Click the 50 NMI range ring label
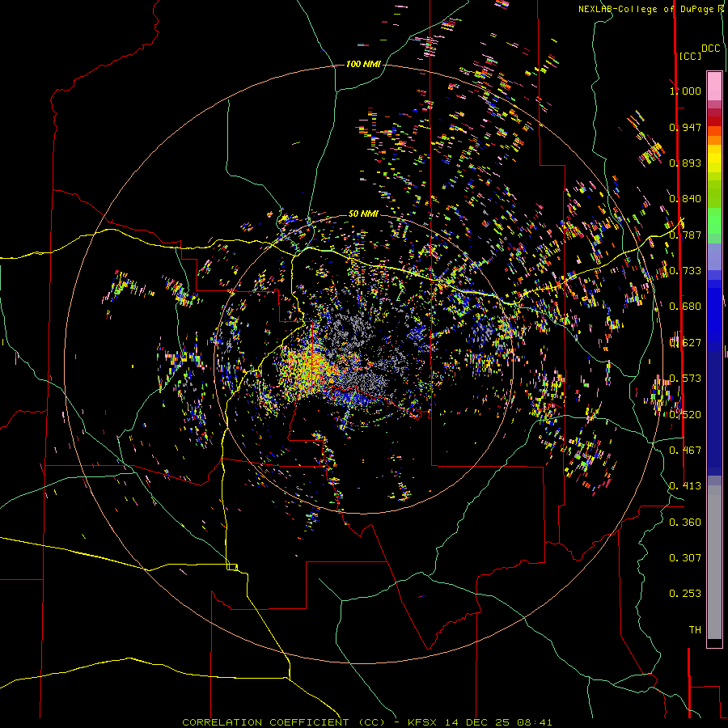This screenshot has height=728, width=728. [363, 214]
